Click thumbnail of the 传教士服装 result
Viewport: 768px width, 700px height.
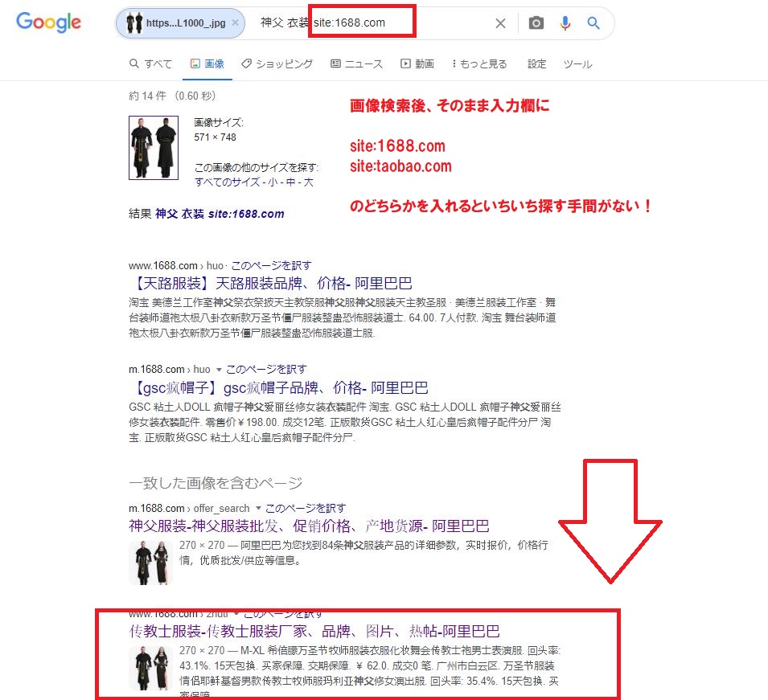[x=150, y=668]
